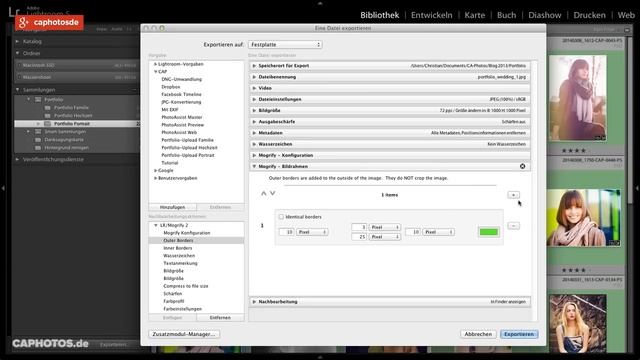Viewport: 640px width, 360px height.
Task: Open bottom border Pixel unit dropdown
Action: (385, 237)
